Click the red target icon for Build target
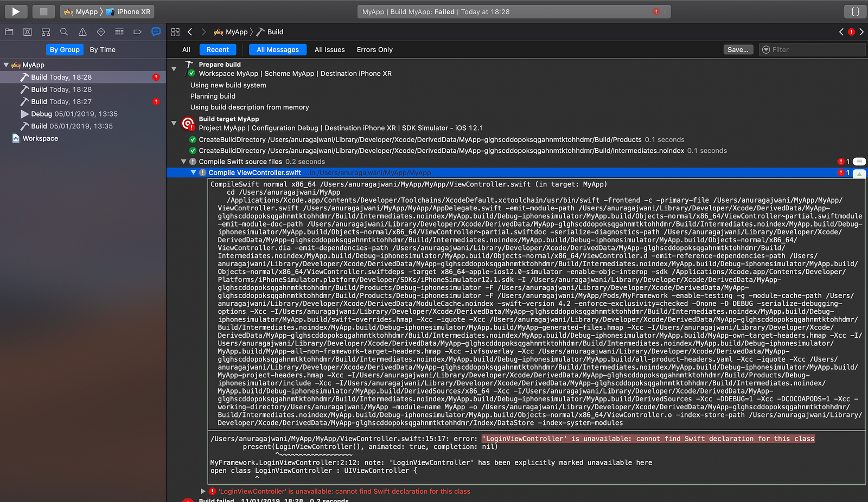Viewport: 868px width, 502px height. (x=188, y=124)
